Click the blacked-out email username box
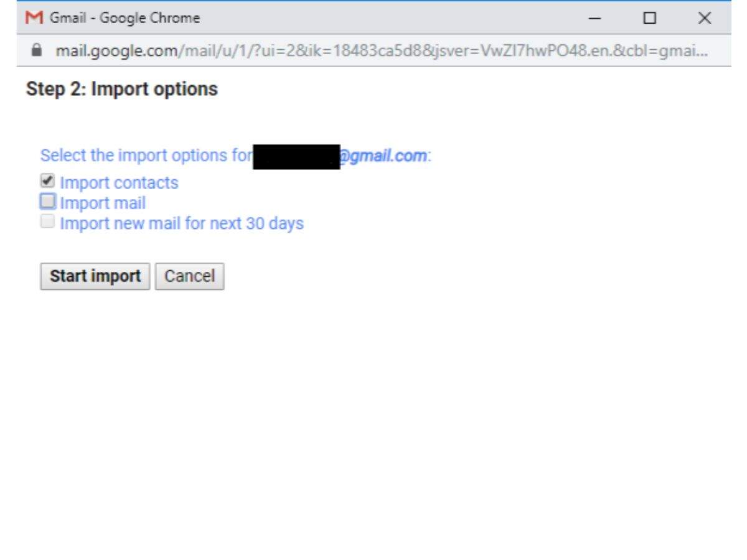 pyautogui.click(x=297, y=156)
